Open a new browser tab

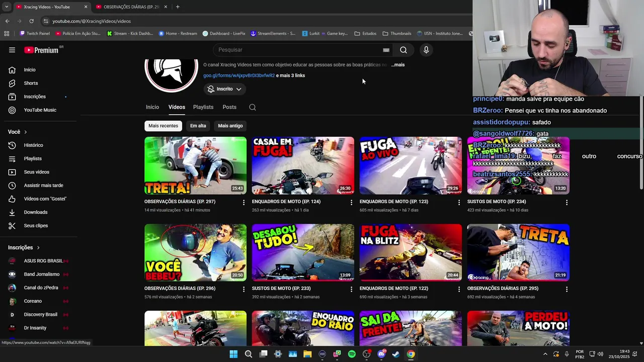tap(178, 7)
